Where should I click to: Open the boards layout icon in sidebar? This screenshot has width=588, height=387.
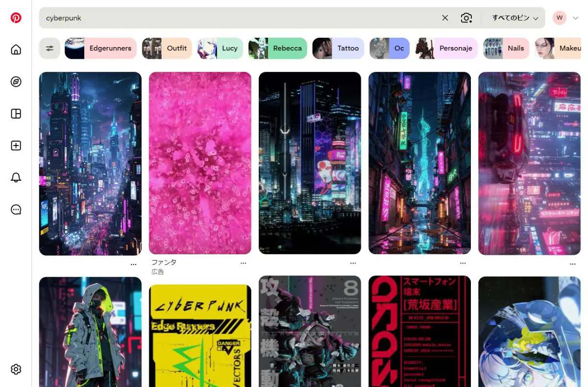(x=16, y=114)
